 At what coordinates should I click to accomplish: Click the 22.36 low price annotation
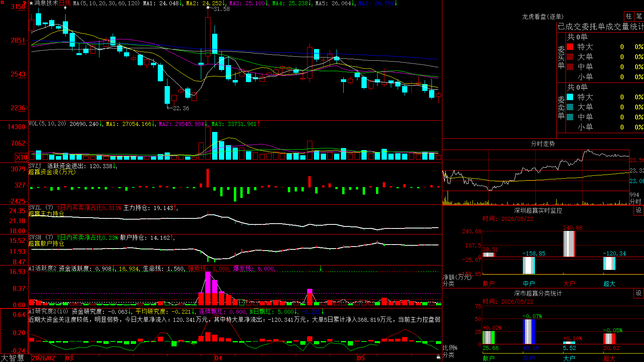point(181,108)
